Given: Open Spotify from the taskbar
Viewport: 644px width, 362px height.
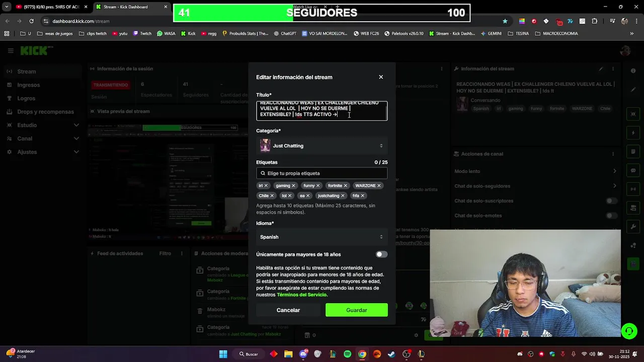Looking at the screenshot, I should pyautogui.click(x=347, y=354).
